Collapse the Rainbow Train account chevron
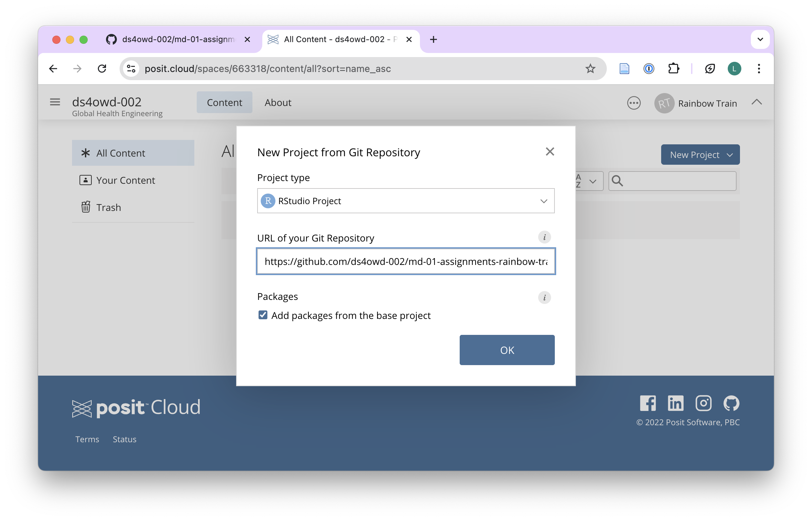The height and width of the screenshot is (521, 812). pyautogui.click(x=757, y=102)
